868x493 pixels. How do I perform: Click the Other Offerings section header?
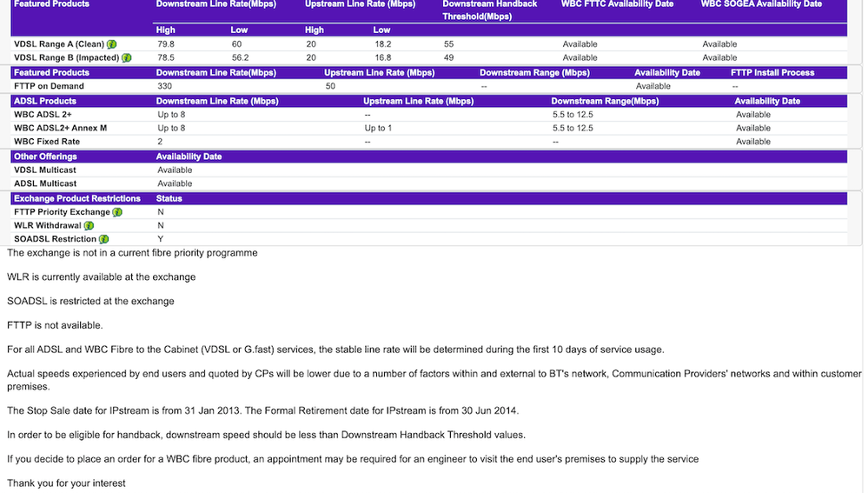[45, 157]
